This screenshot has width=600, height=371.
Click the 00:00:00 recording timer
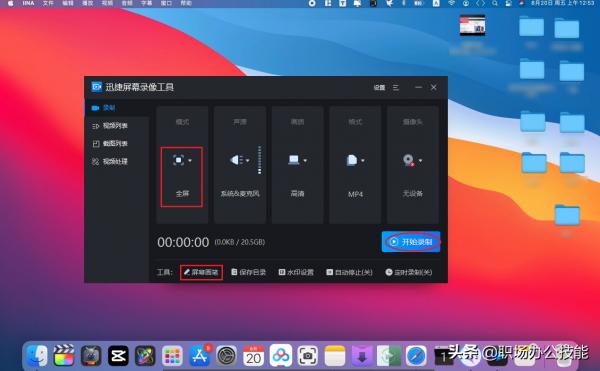coord(183,242)
